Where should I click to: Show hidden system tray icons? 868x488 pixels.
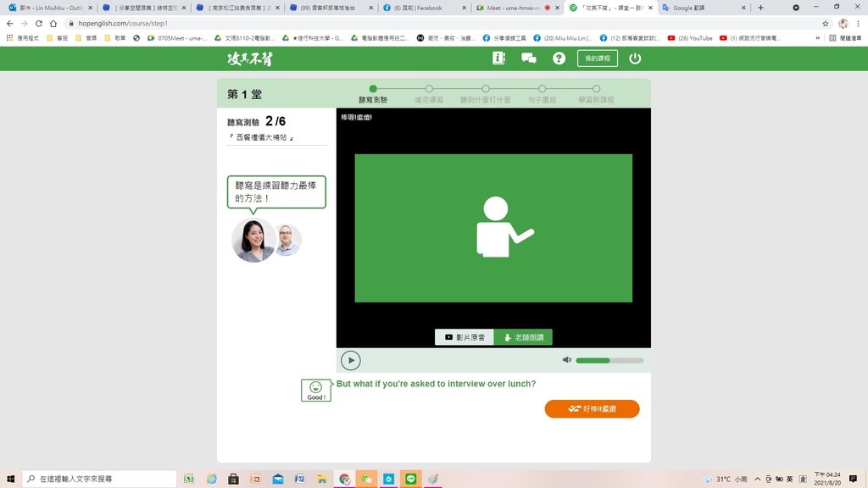(757, 480)
